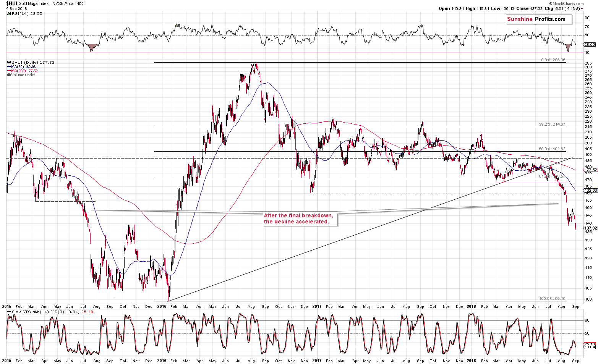Click the '$HUI (Daily) 137.32' legend entry
598x364 pixels.
[x=33, y=62]
